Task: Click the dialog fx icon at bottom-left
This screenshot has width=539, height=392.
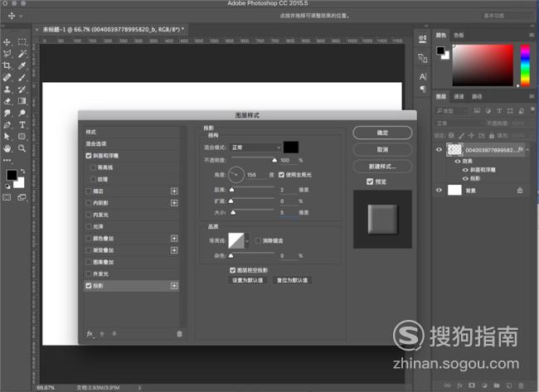Action: coord(90,334)
